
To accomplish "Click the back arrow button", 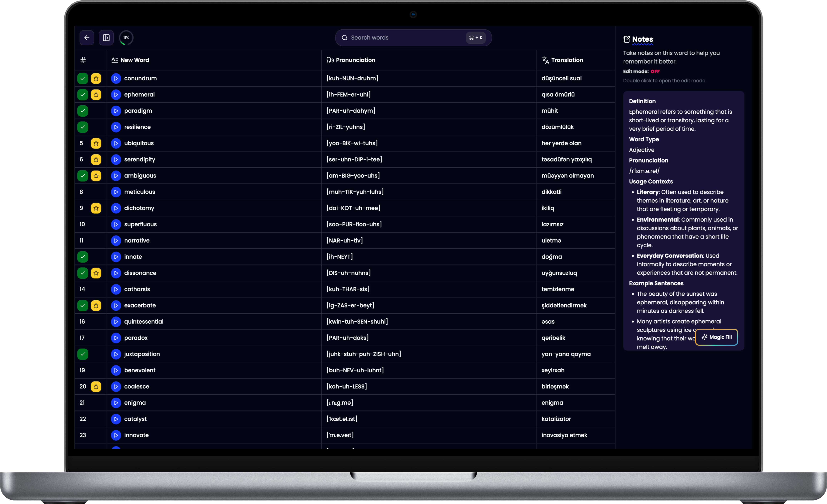I will pos(87,38).
